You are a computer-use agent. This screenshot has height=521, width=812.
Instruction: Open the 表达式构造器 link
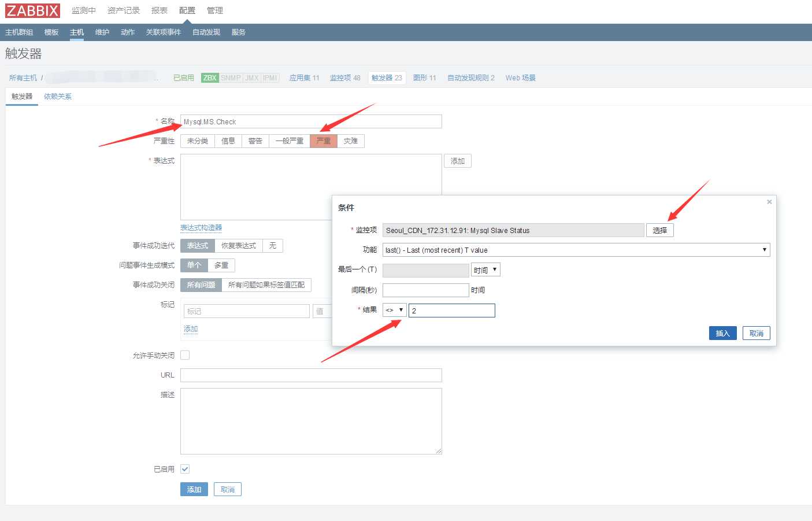point(201,228)
